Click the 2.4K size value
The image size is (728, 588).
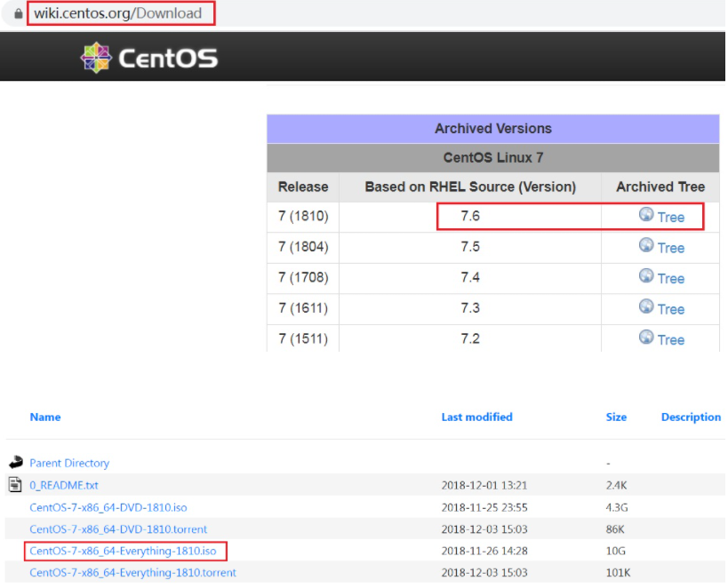[616, 486]
